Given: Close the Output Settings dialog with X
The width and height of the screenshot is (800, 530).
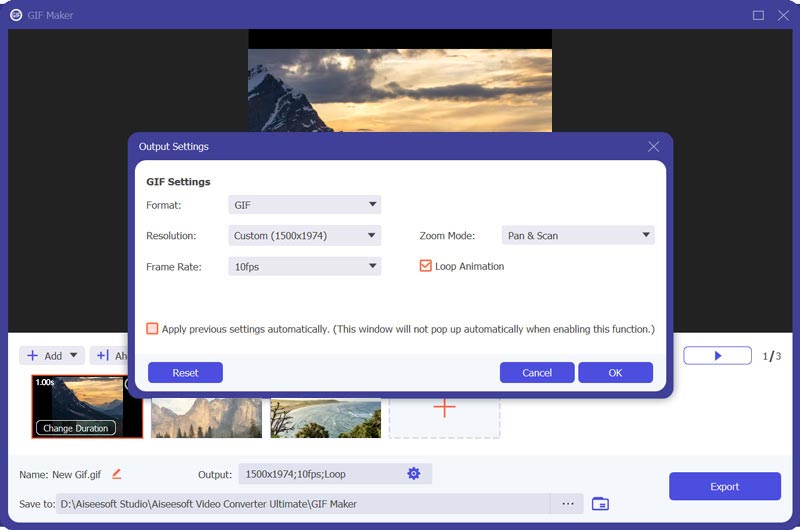Looking at the screenshot, I should click(x=653, y=147).
